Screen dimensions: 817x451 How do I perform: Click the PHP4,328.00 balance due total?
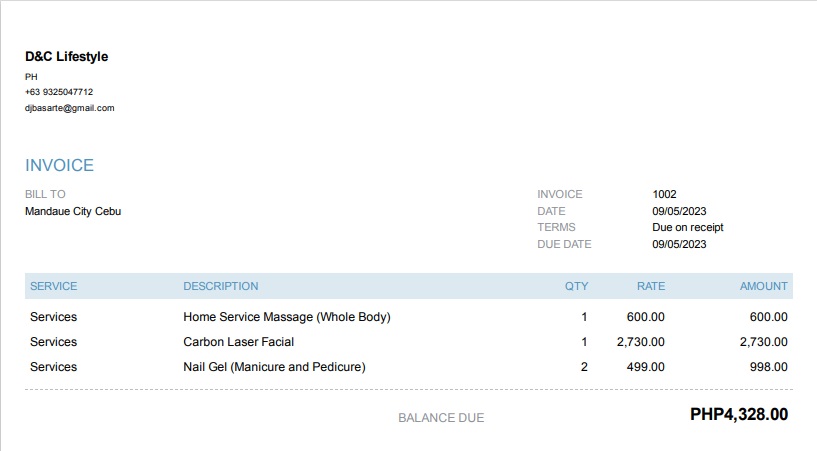tap(738, 414)
